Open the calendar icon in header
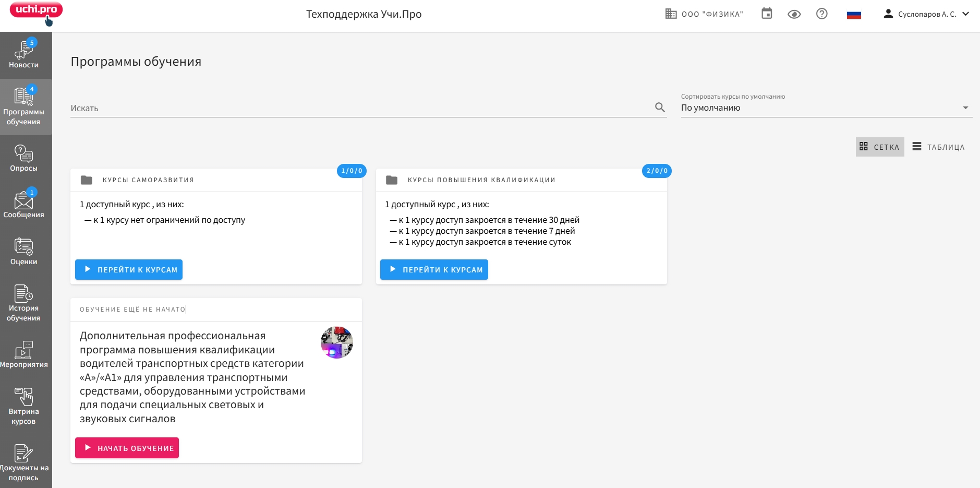This screenshot has height=488, width=980. 767,14
